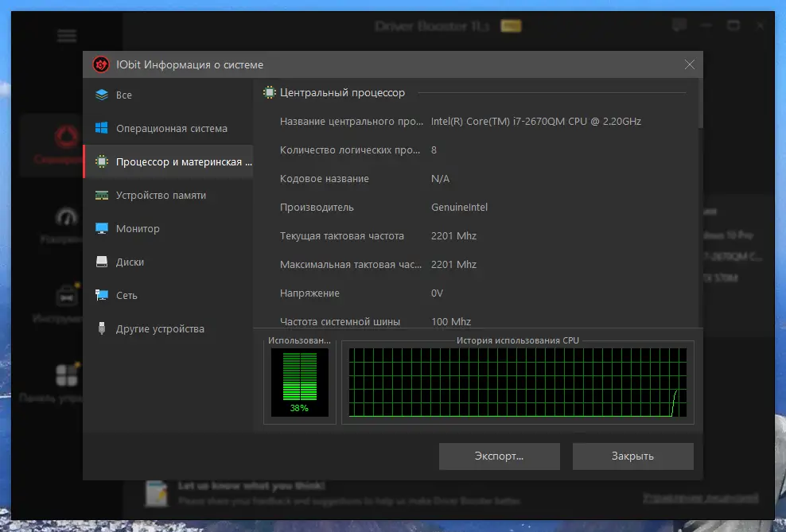The width and height of the screenshot is (786, 532).
Task: Click the display icon next to Монитор
Action: tap(102, 228)
